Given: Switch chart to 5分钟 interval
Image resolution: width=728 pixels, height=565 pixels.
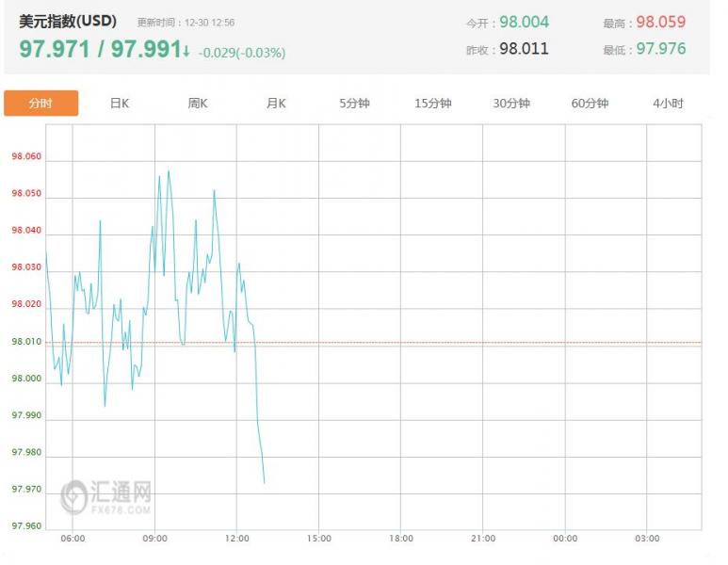Looking at the screenshot, I should pos(354,104).
